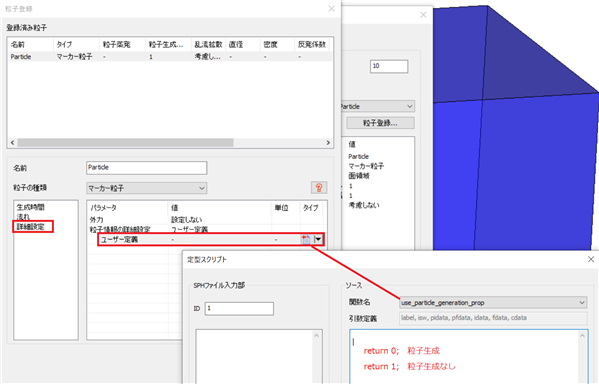This screenshot has height=384, width=599.
Task: Open the 関数名 use_particle_generation_prop dropdown
Action: tap(493, 303)
